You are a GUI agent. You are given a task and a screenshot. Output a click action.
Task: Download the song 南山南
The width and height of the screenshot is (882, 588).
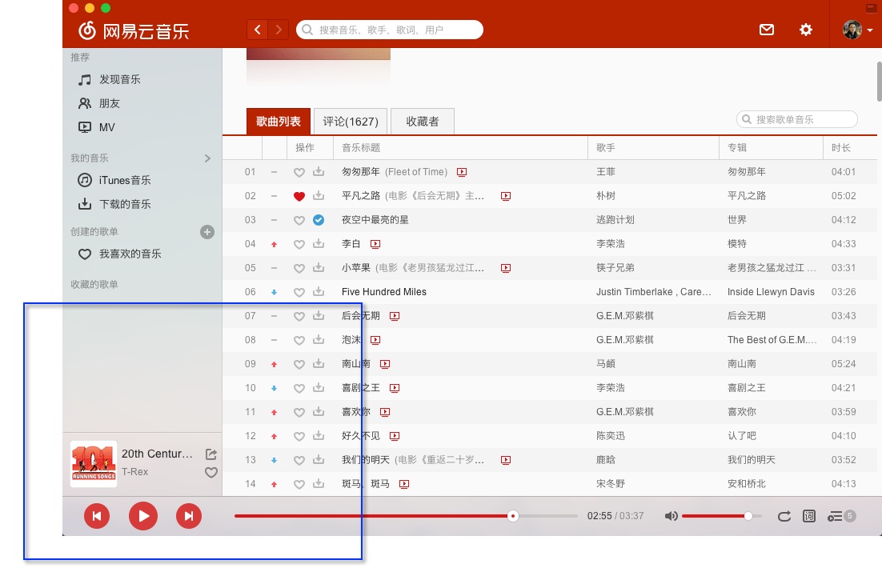click(x=319, y=363)
